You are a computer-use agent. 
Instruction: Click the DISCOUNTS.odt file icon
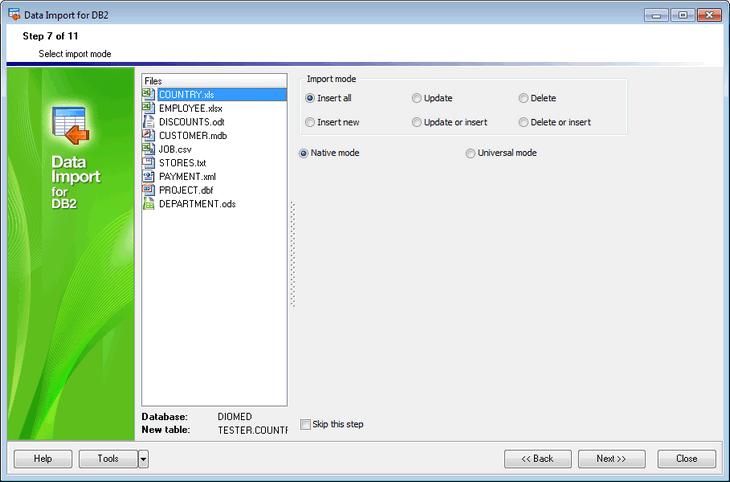click(150, 122)
